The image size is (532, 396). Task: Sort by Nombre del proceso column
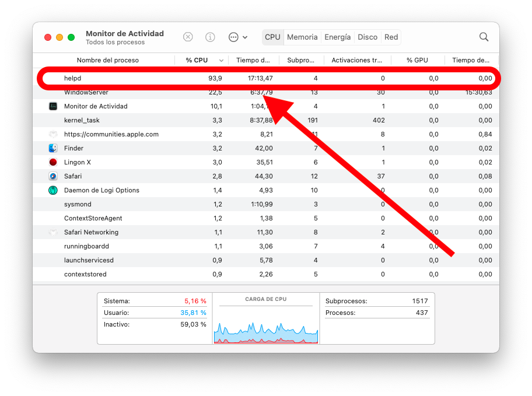[x=107, y=60]
